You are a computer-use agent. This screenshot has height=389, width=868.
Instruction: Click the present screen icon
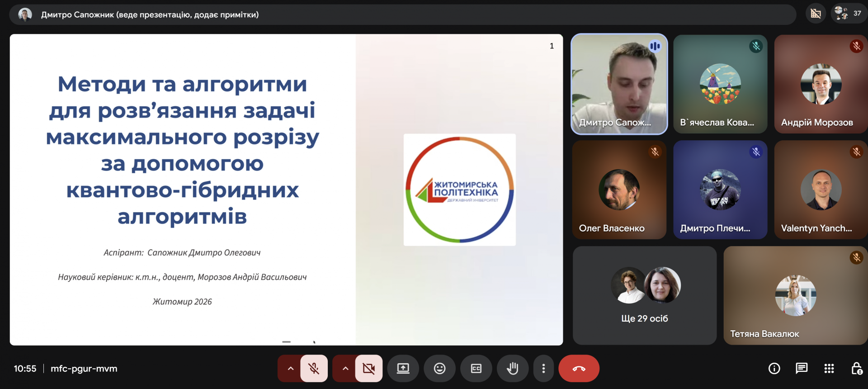(x=403, y=369)
